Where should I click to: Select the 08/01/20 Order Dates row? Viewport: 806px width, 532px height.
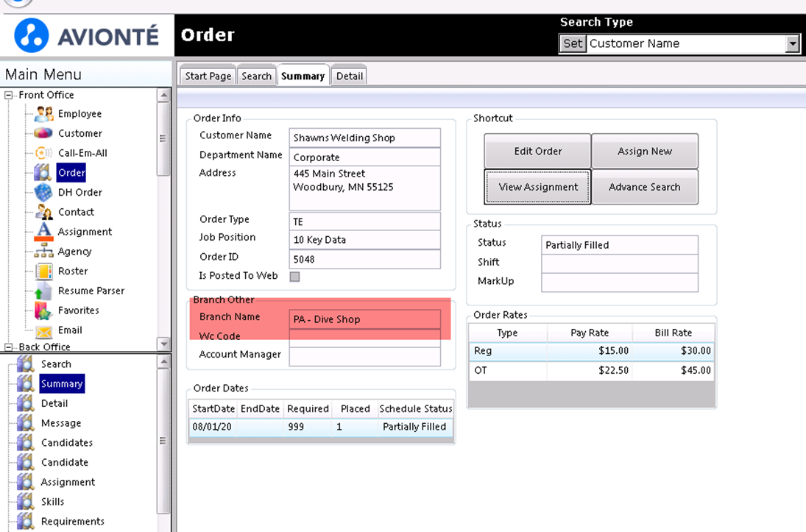point(321,427)
